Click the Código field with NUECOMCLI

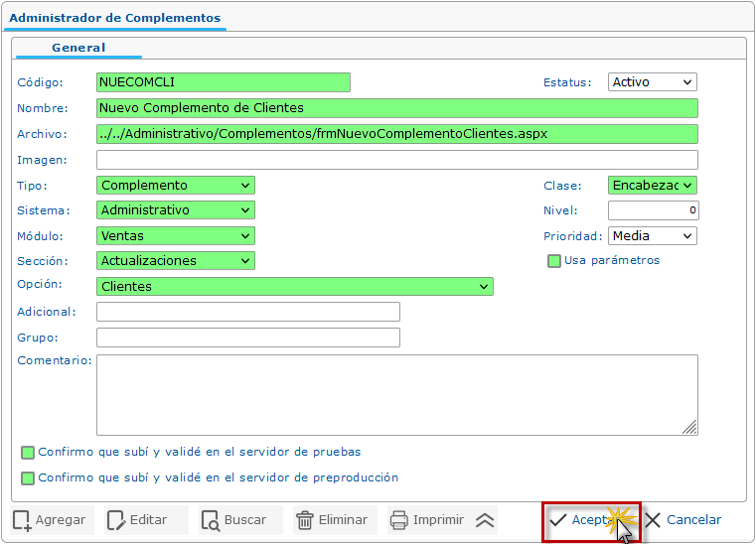(224, 82)
